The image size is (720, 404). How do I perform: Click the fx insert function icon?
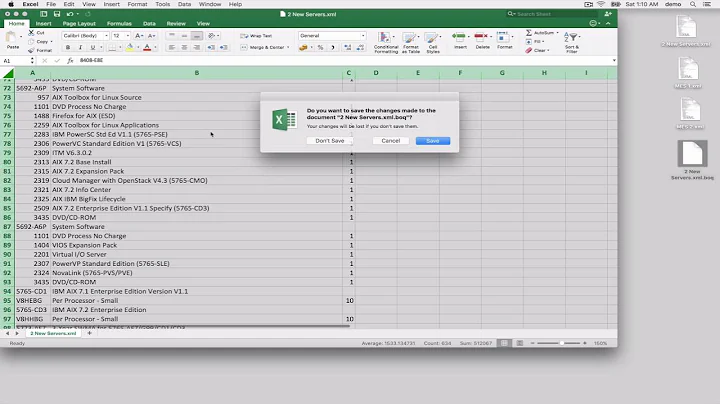pyautogui.click(x=70, y=60)
